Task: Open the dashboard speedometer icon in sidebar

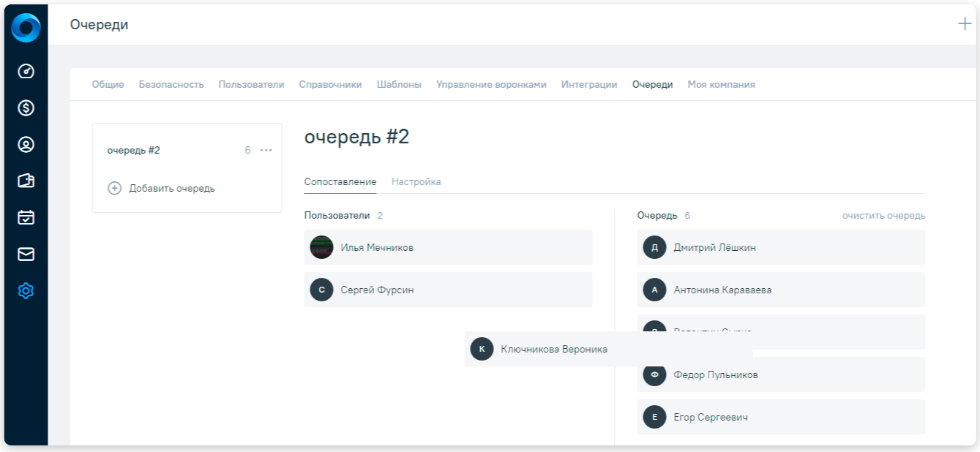Action: click(x=26, y=73)
